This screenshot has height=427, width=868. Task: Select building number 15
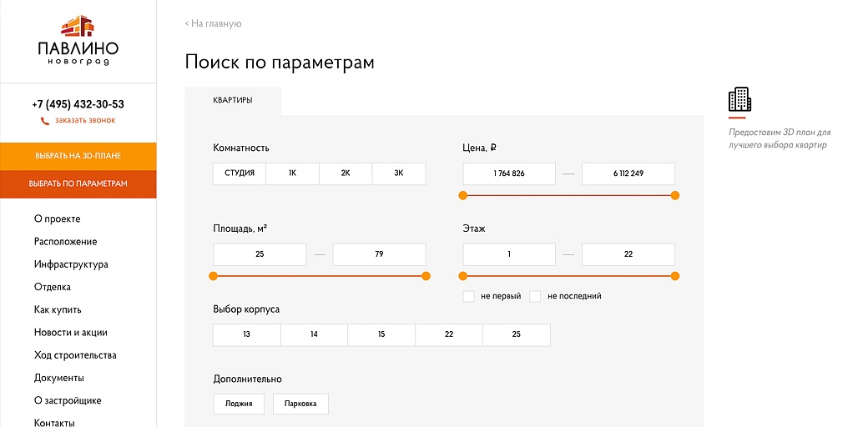click(x=381, y=334)
